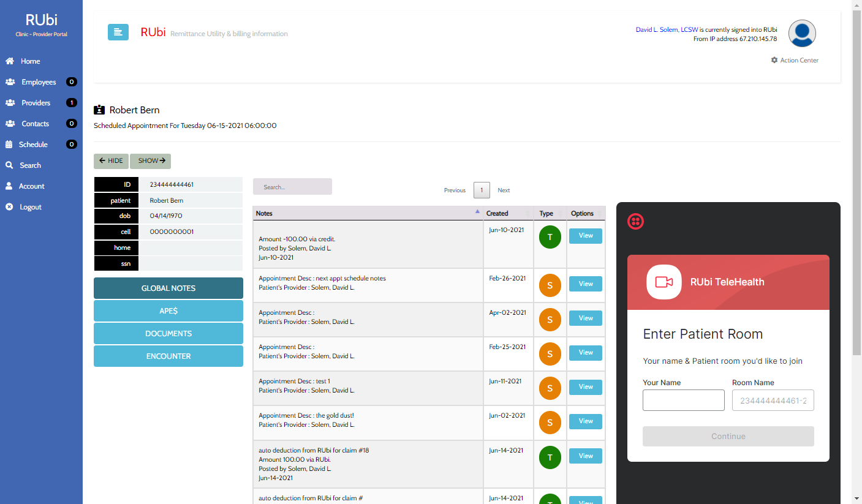Open the Schedule sidebar item
862x504 pixels.
pos(33,145)
